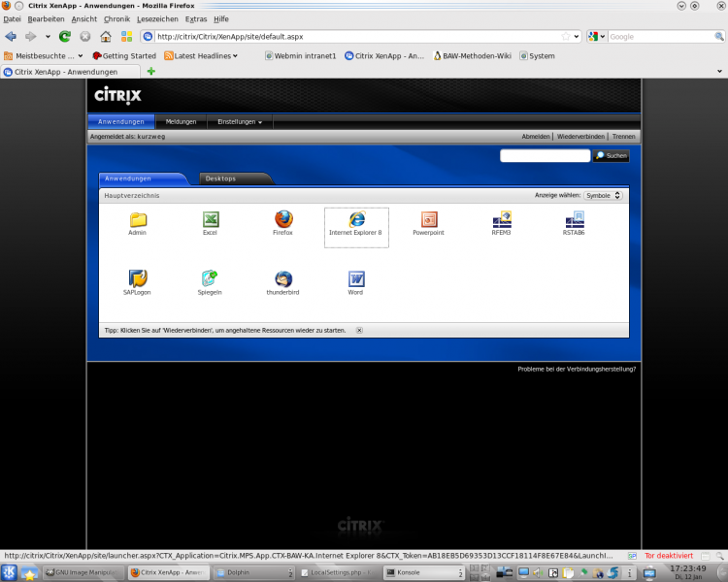
Task: Open the Meldungen navigation tab
Action: [x=182, y=122]
